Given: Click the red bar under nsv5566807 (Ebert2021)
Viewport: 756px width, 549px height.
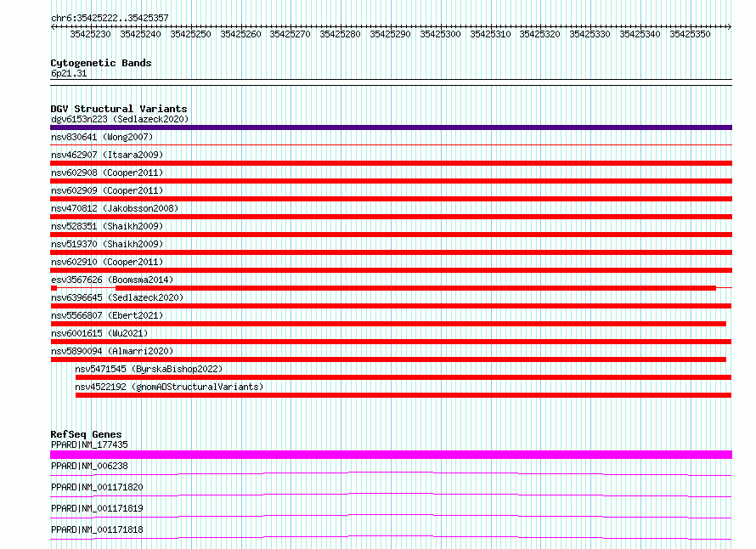Looking at the screenshot, I should [388, 324].
